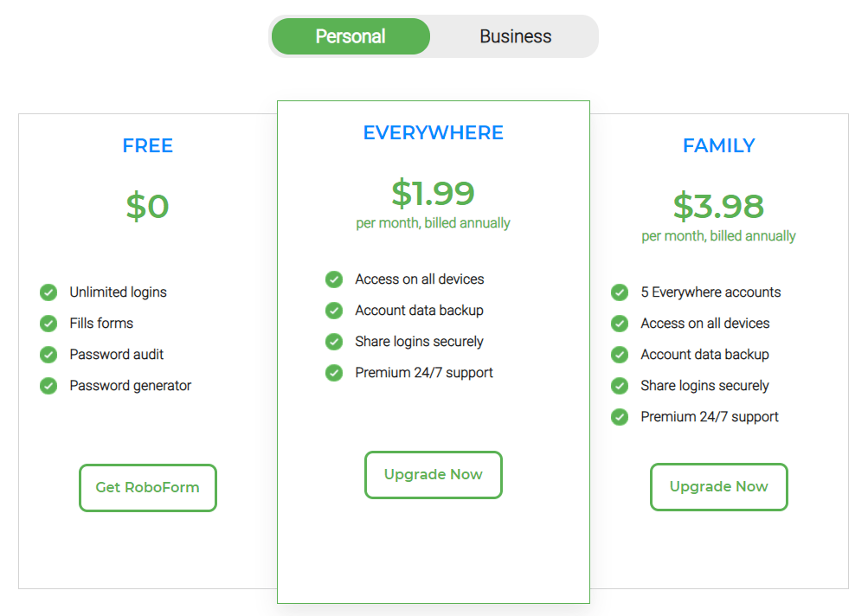This screenshot has width=868, height=616.
Task: Click the FAMILY plan heading
Action: [x=718, y=145]
